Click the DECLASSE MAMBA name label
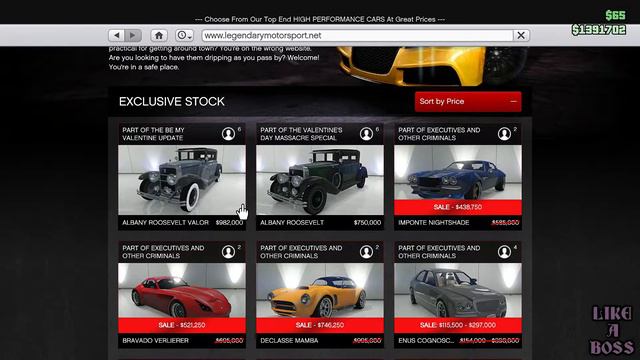This screenshot has height=360, width=640. tap(289, 340)
